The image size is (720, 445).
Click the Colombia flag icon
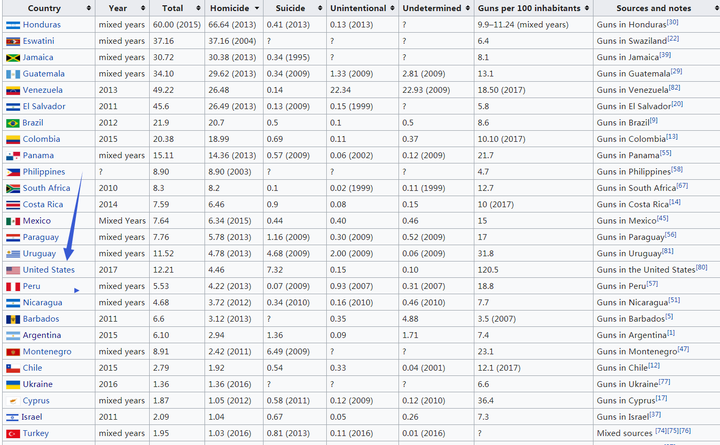[x=13, y=140]
